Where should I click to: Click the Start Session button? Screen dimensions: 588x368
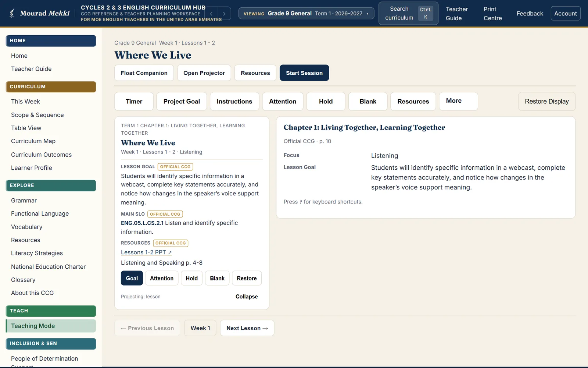[x=304, y=73]
